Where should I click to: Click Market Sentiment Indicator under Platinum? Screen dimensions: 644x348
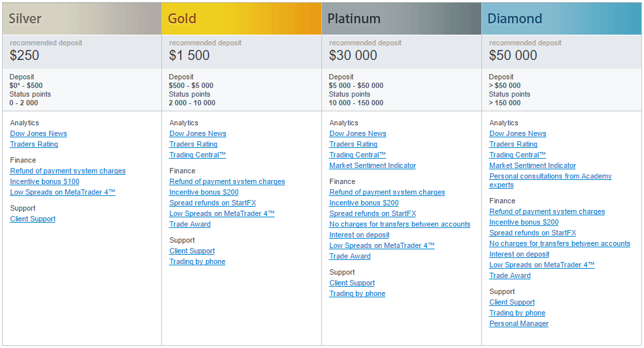pyautogui.click(x=372, y=165)
